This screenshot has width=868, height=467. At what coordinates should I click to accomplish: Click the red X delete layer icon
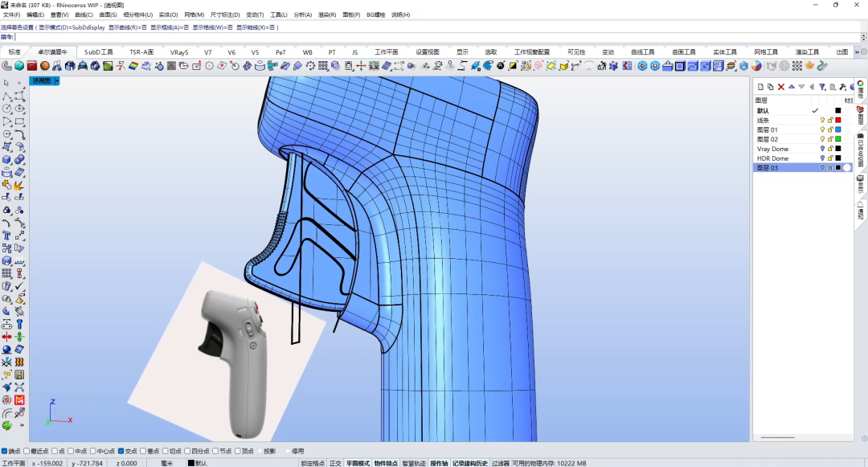(x=780, y=87)
